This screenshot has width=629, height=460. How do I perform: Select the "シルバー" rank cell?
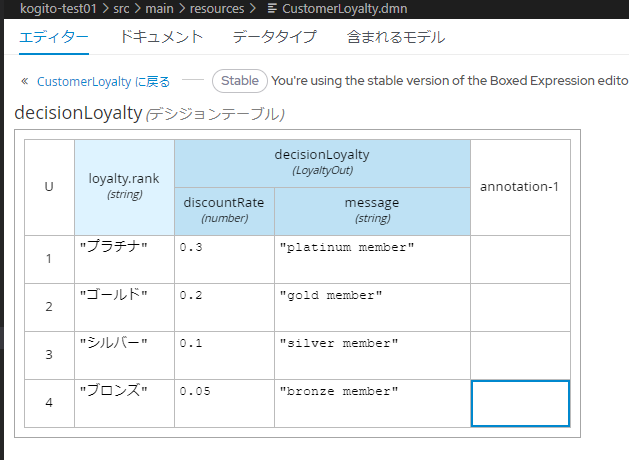click(124, 355)
